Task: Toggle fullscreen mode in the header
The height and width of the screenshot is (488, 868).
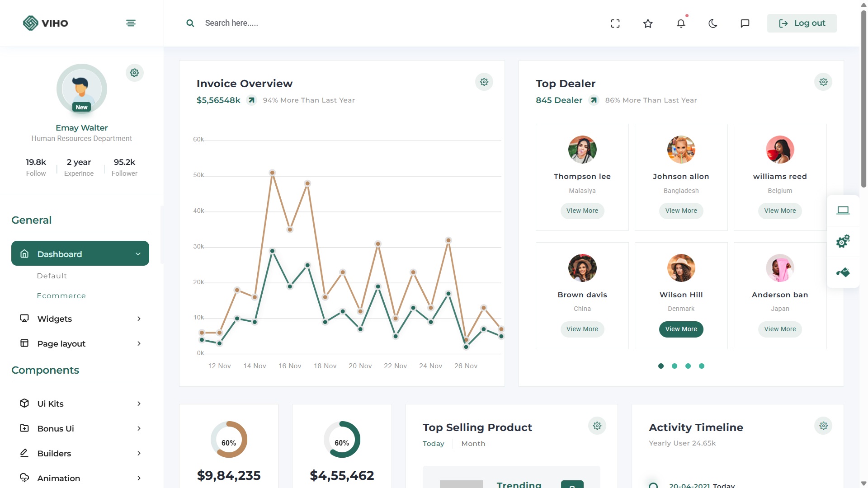Action: pos(615,23)
